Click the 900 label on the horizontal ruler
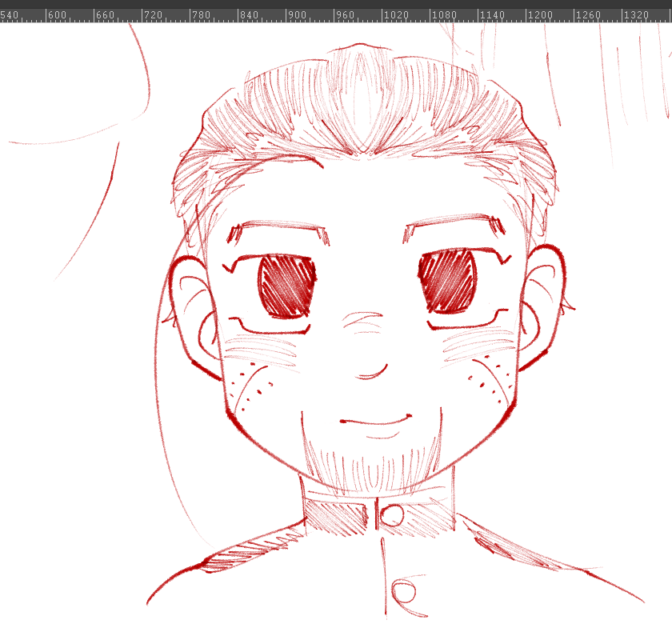 pos(298,15)
